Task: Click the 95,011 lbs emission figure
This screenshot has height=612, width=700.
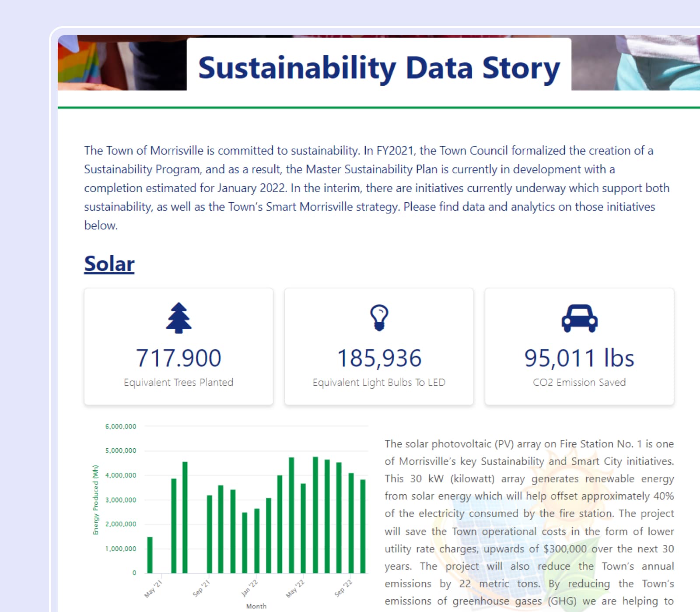Action: 579,358
